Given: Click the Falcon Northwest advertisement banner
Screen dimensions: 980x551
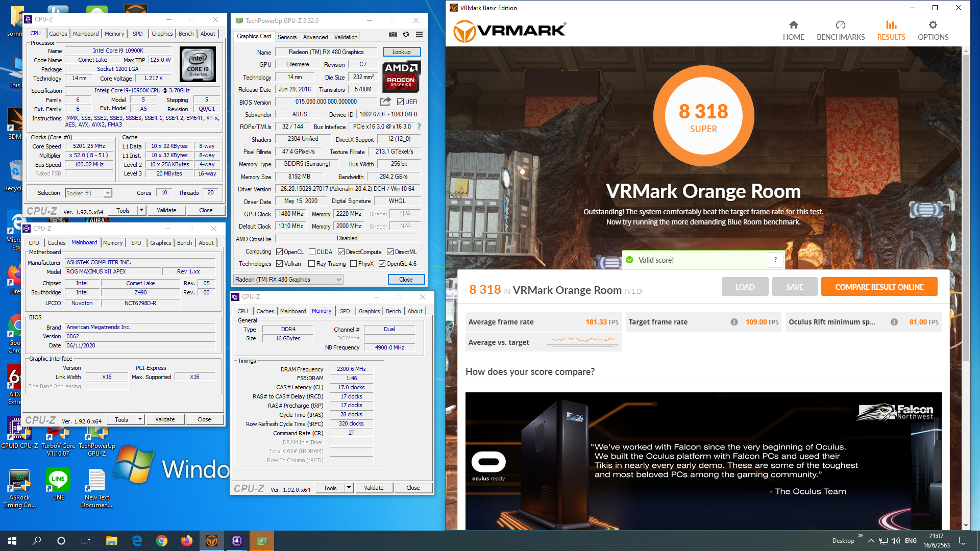Looking at the screenshot, I should [703, 461].
